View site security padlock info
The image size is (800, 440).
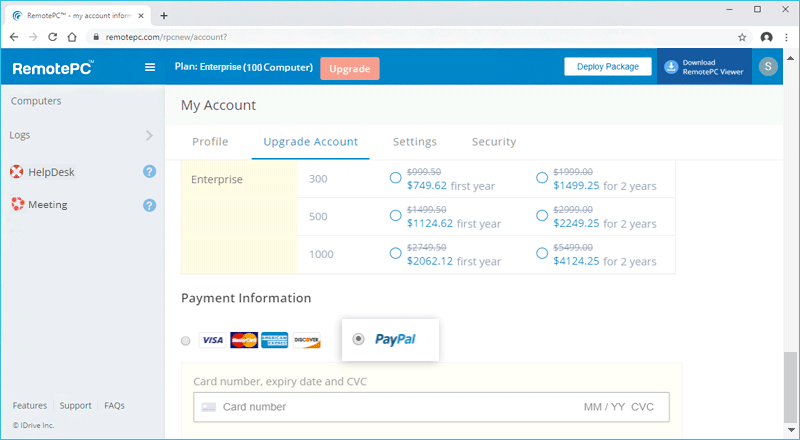(x=95, y=37)
